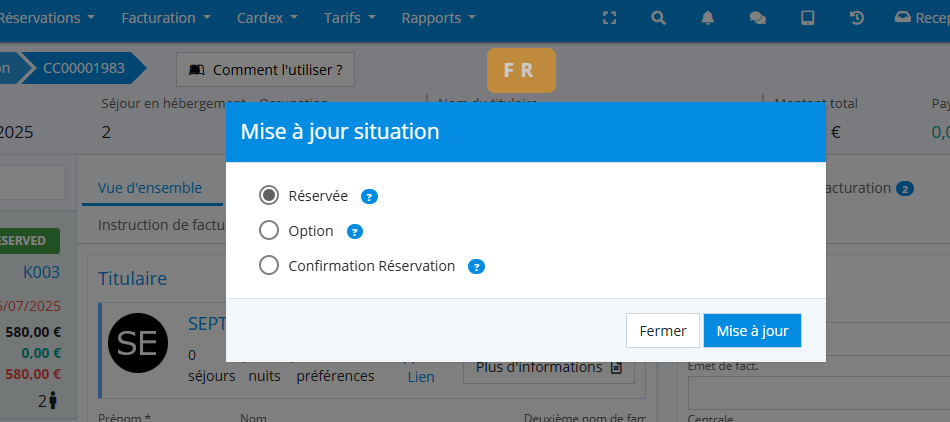
Task: Open the history clock icon
Action: [857, 18]
